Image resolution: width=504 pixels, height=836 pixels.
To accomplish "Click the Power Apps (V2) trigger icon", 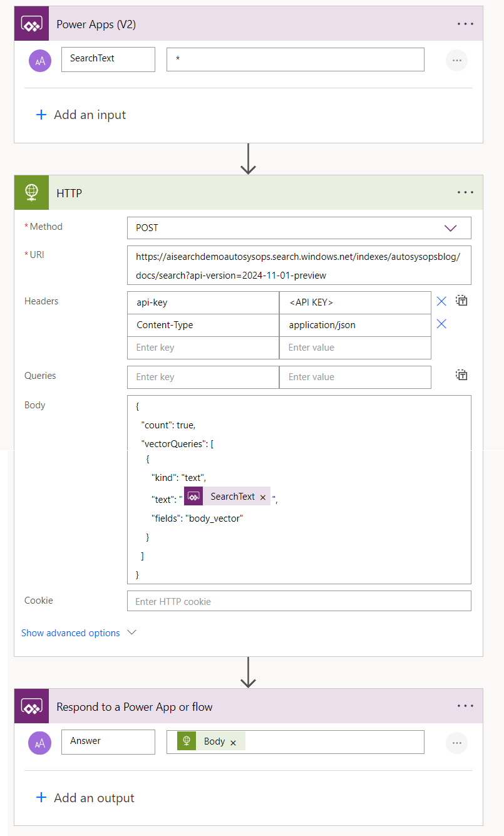I will click(x=31, y=24).
